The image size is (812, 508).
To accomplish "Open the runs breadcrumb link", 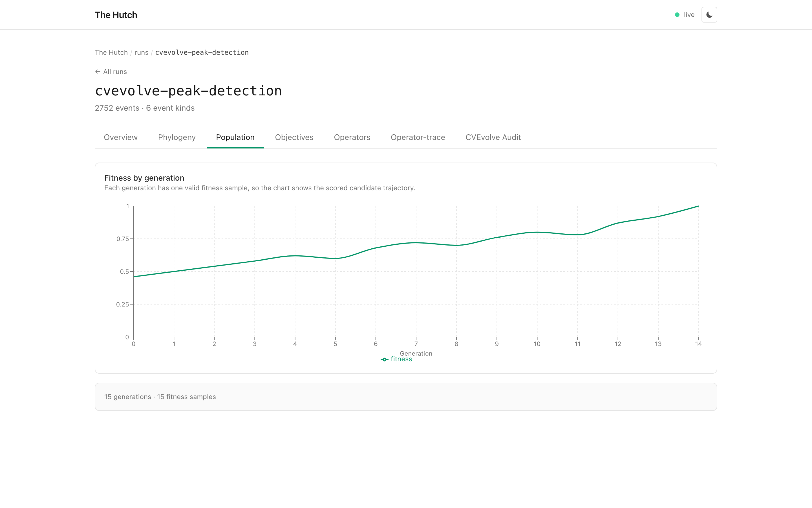I will pyautogui.click(x=141, y=52).
